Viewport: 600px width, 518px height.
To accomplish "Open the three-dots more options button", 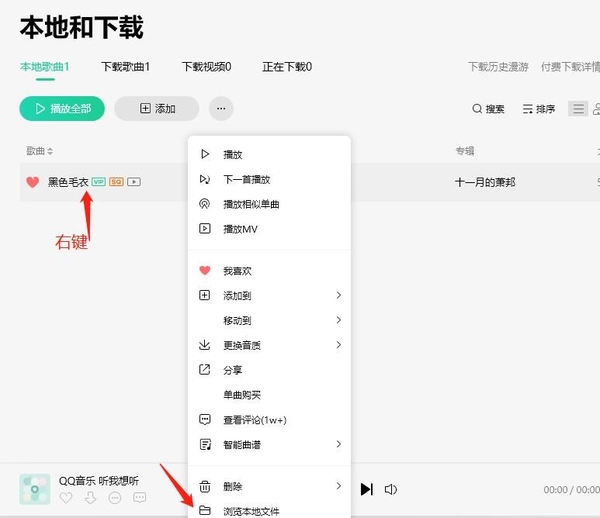I will point(221,108).
